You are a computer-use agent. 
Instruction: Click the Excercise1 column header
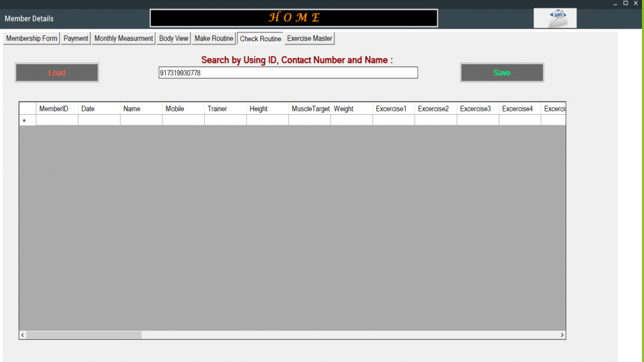tap(394, 109)
